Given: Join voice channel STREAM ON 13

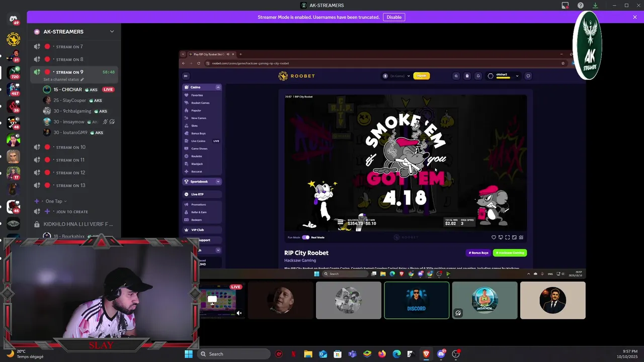Looking at the screenshot, I should [x=74, y=185].
